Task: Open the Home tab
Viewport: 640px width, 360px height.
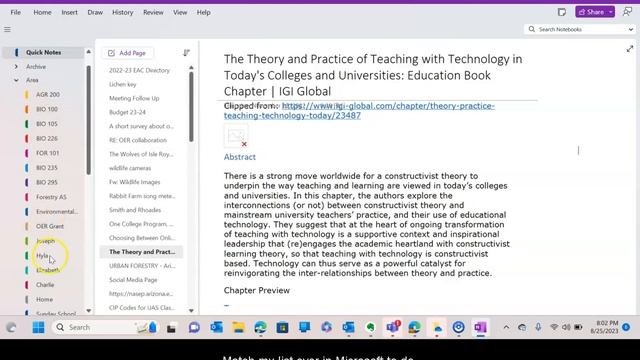Action: tap(42, 12)
